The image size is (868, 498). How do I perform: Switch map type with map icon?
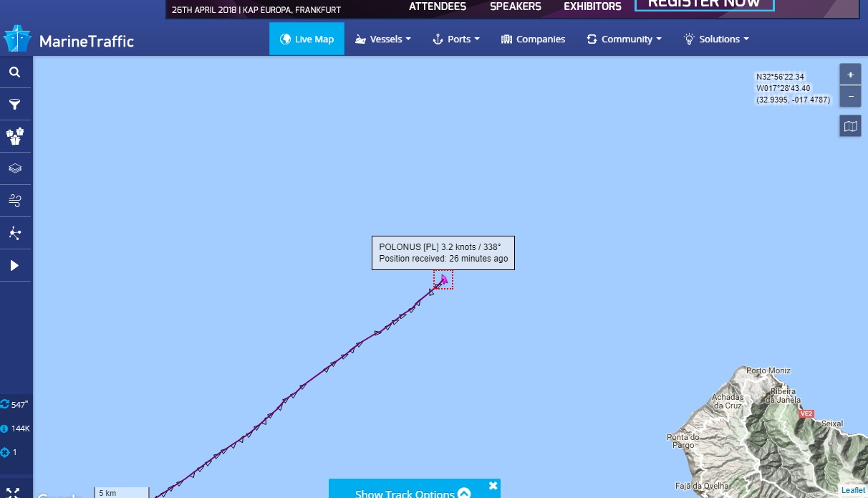(x=850, y=126)
